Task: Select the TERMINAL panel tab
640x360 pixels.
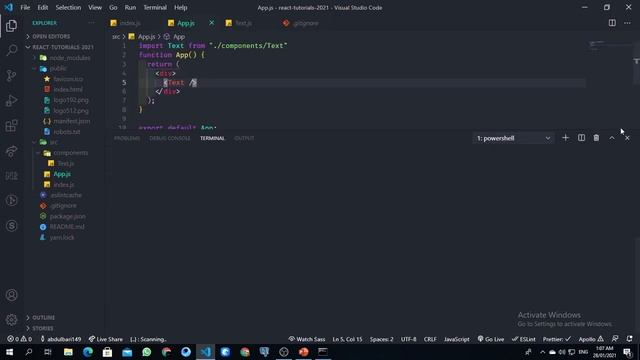Action: [212, 138]
